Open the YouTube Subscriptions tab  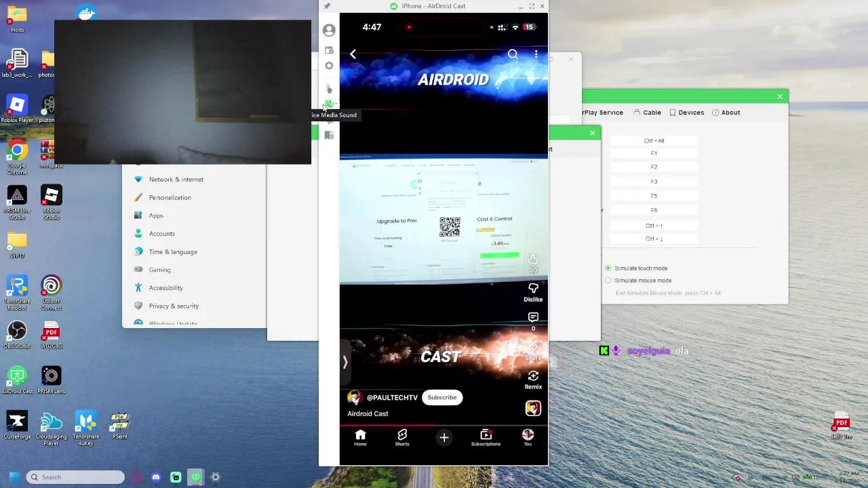tap(486, 438)
